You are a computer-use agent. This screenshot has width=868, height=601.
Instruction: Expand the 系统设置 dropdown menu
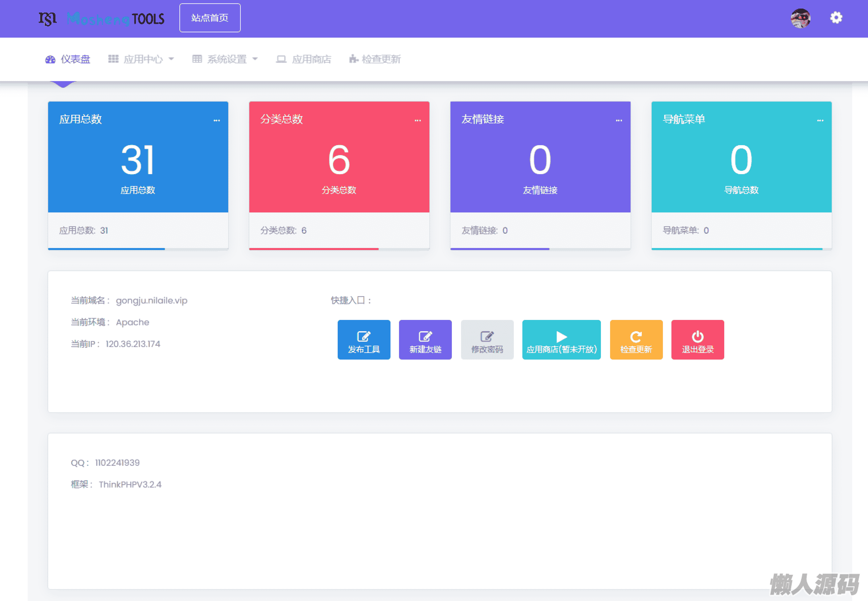click(225, 59)
